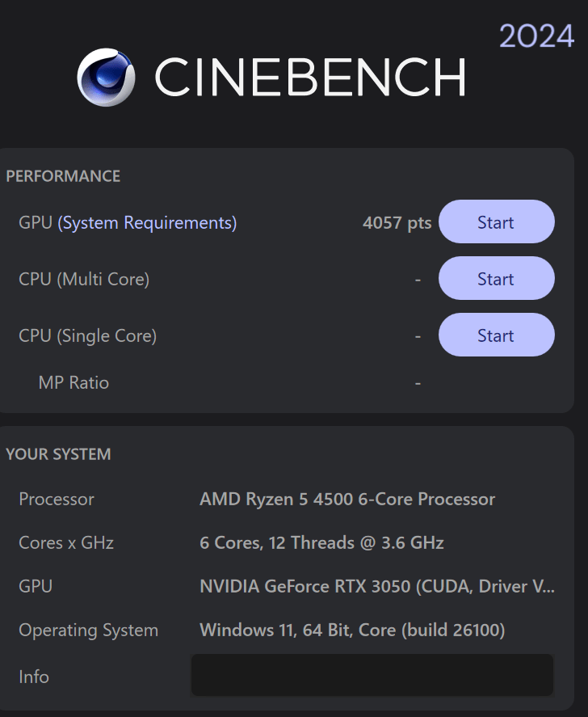The height and width of the screenshot is (717, 588).
Task: Start the CPU Single Core benchmark
Action: (497, 335)
